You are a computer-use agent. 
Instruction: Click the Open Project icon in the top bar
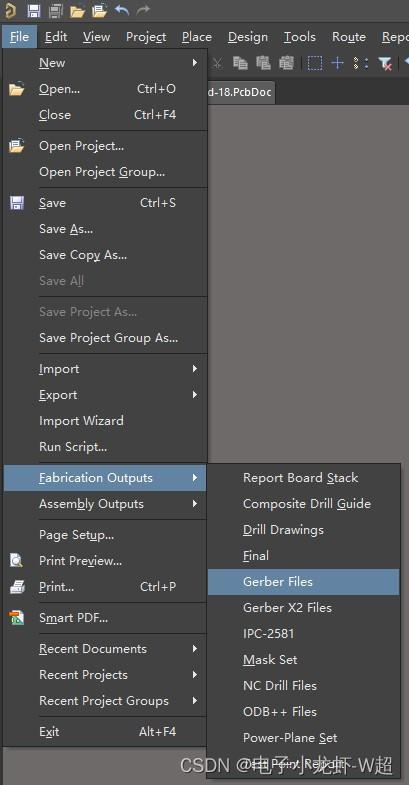[100, 10]
